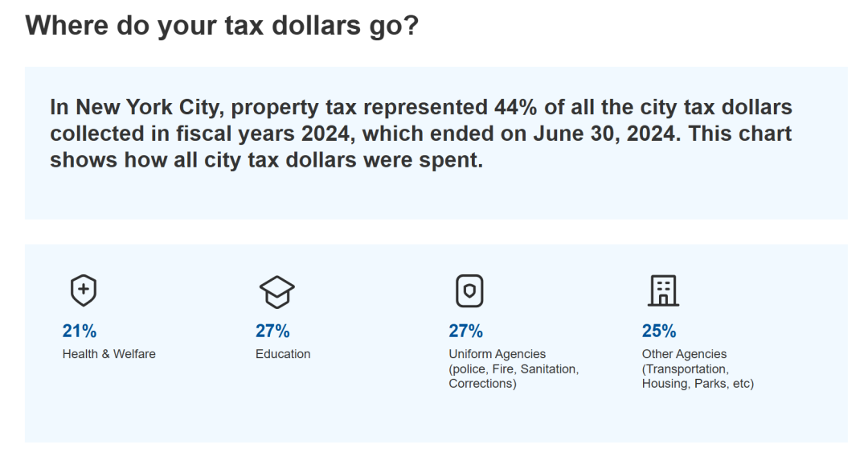868x457 pixels.
Task: Click the Health & Welfare label
Action: tap(109, 354)
